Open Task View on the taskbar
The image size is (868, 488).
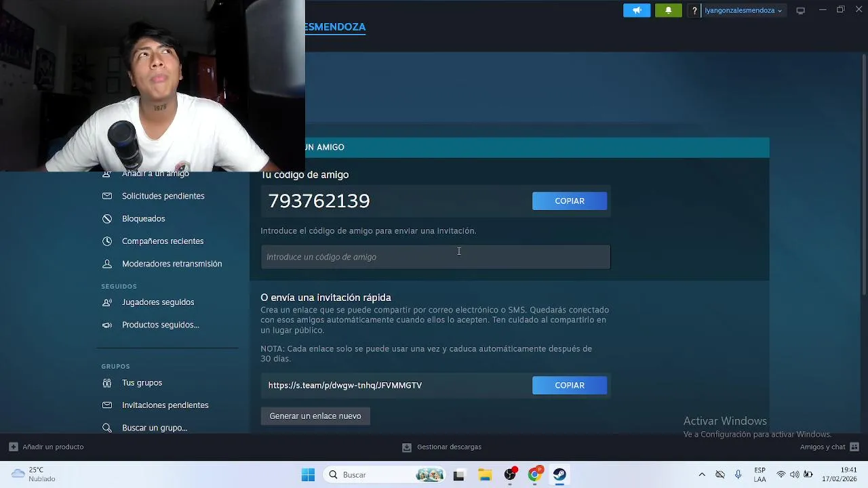click(458, 475)
